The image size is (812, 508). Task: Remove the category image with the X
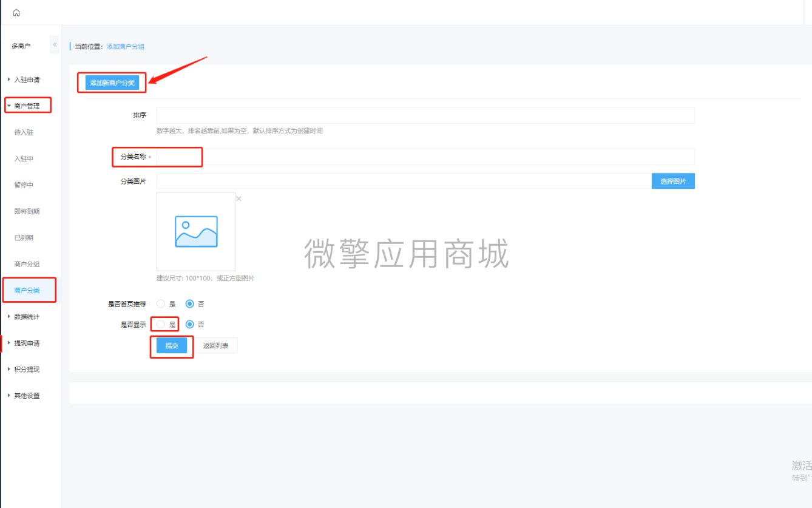coord(239,198)
